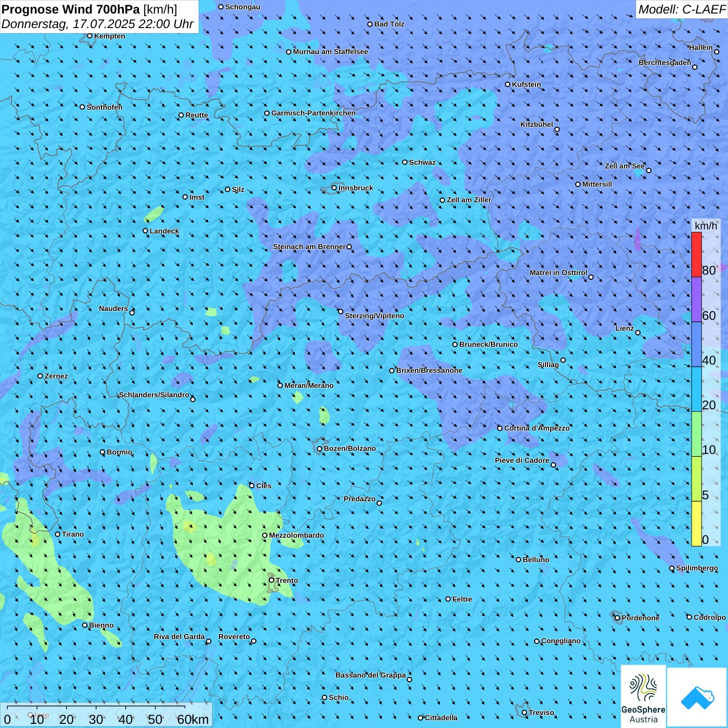Click the Sterzing/Vipiteno label

pyautogui.click(x=374, y=316)
